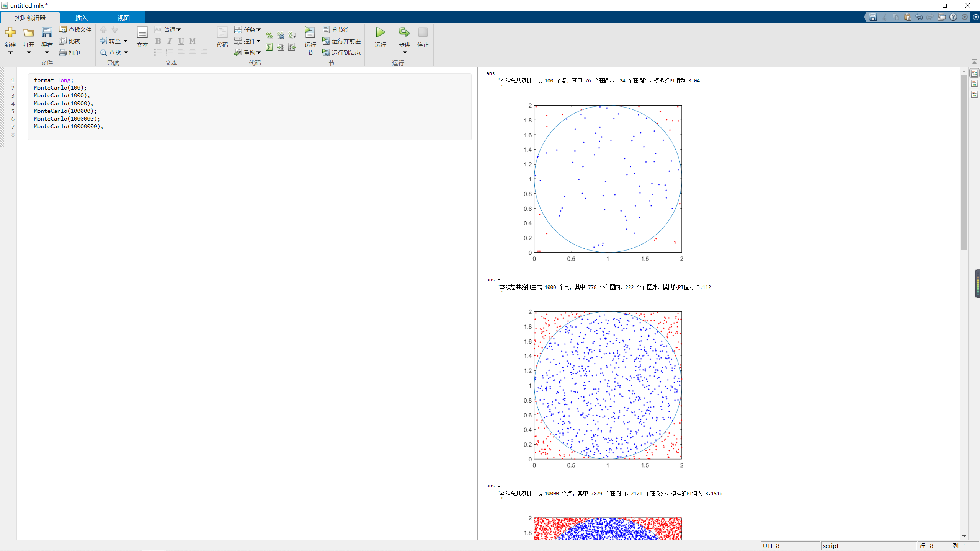Click the green Run (运行) play button
Image resolution: width=980 pixels, height=551 pixels.
point(380,33)
